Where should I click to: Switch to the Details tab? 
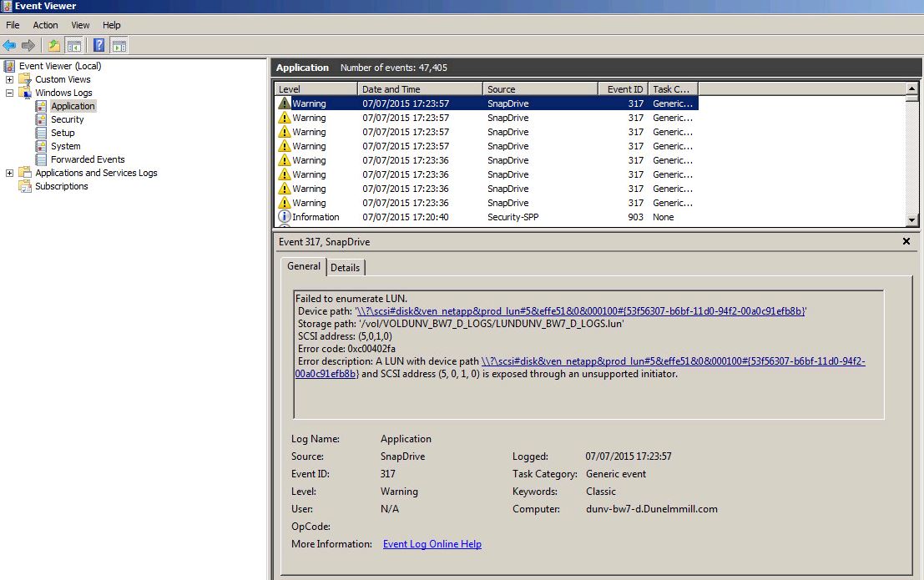click(345, 267)
